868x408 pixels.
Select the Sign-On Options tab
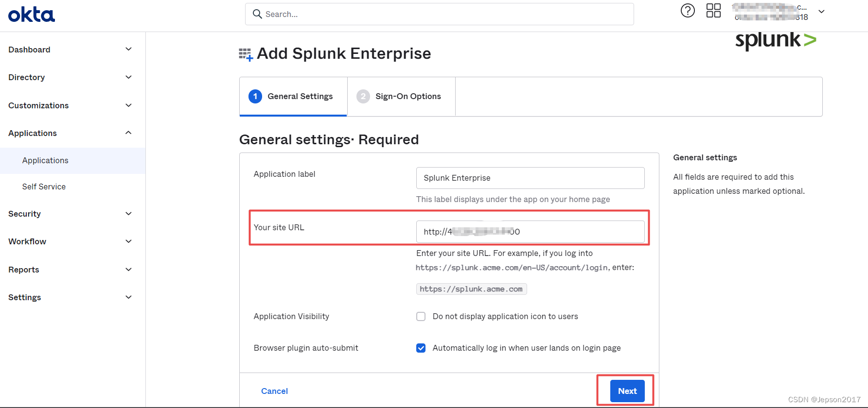coord(401,96)
